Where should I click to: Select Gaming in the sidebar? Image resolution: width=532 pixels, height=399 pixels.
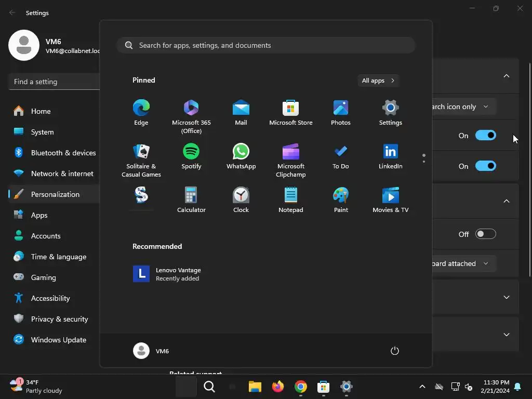click(x=54, y=277)
